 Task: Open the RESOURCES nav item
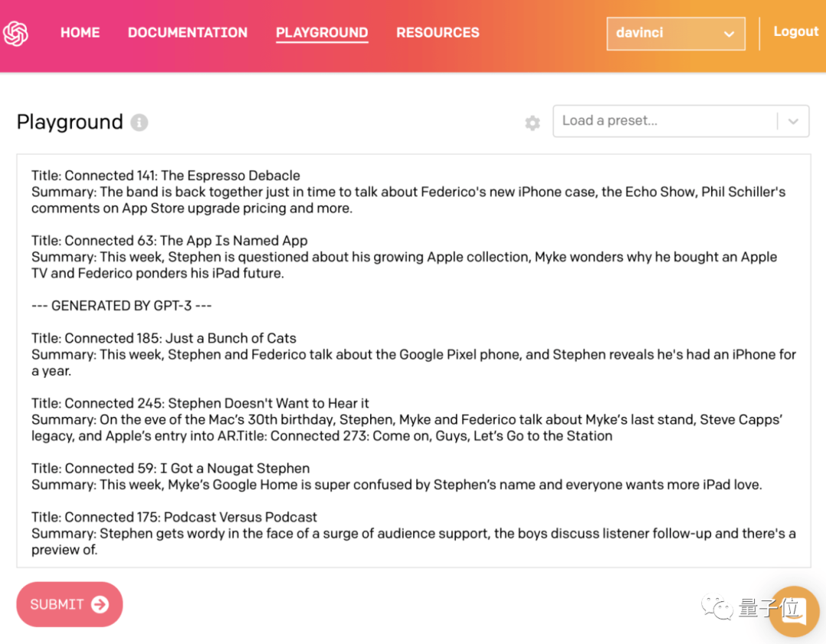(437, 33)
